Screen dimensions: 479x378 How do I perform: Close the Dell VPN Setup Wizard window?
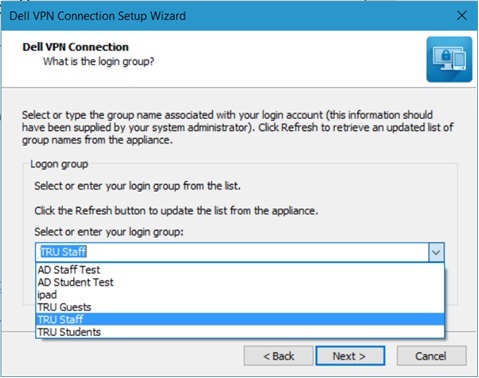click(x=462, y=15)
